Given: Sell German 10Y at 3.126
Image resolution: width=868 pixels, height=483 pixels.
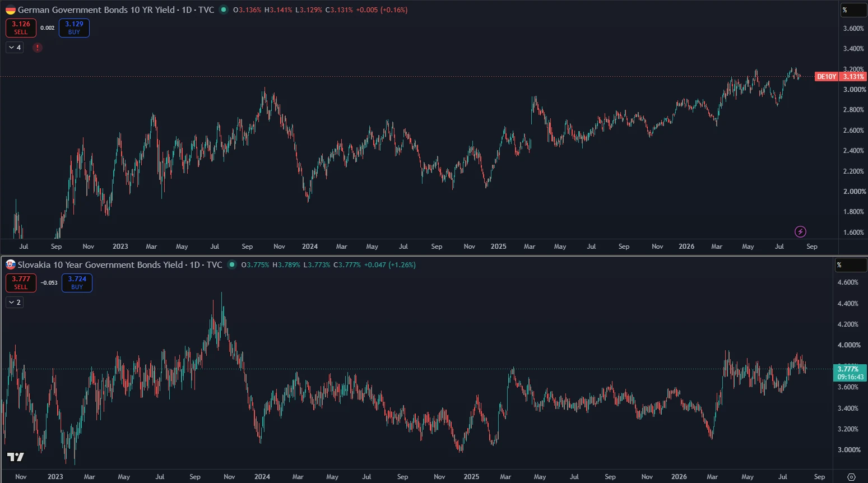Looking at the screenshot, I should point(21,28).
